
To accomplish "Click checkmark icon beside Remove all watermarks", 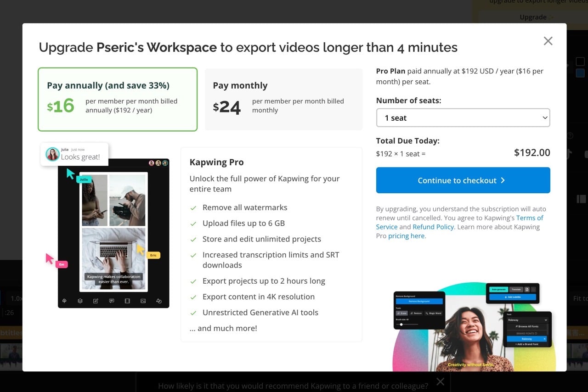I will pos(193,208).
